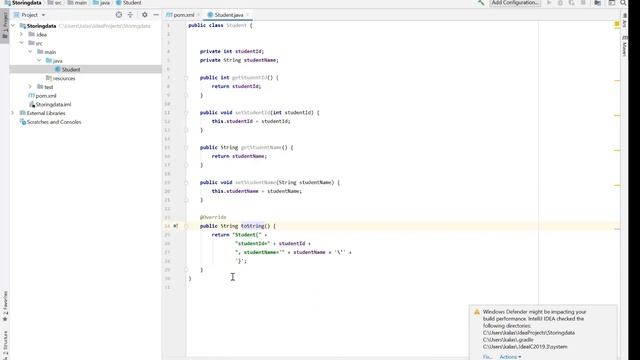Click the fold marker at setStudentId method
640x360 pixels.
pyautogui.click(x=186, y=112)
